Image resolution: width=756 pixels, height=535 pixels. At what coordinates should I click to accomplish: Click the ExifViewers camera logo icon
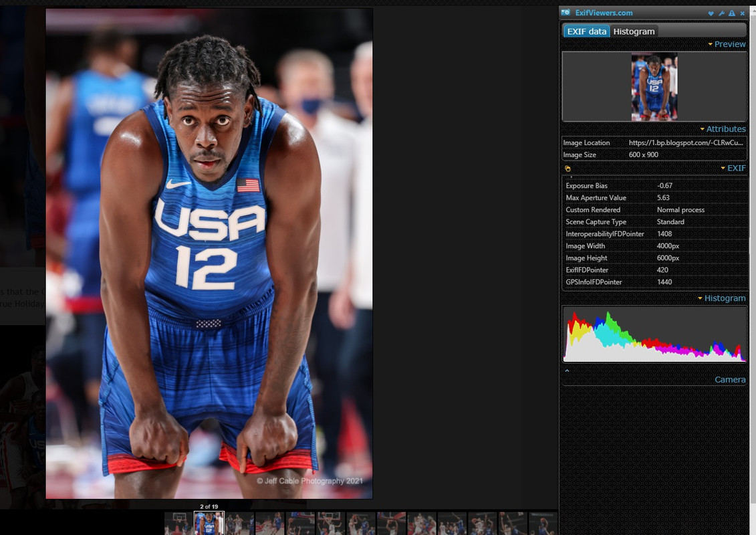[566, 13]
